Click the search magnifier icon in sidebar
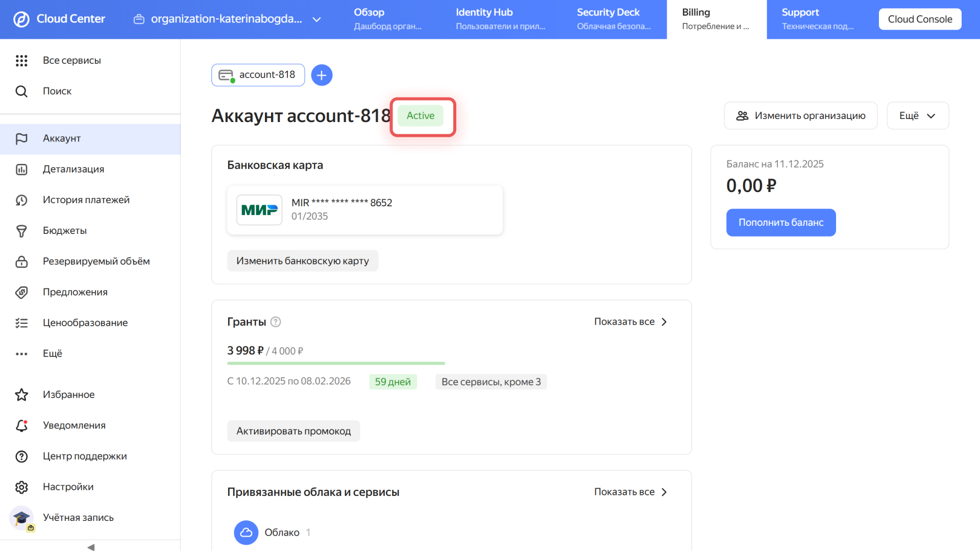The image size is (980, 551). point(21,91)
